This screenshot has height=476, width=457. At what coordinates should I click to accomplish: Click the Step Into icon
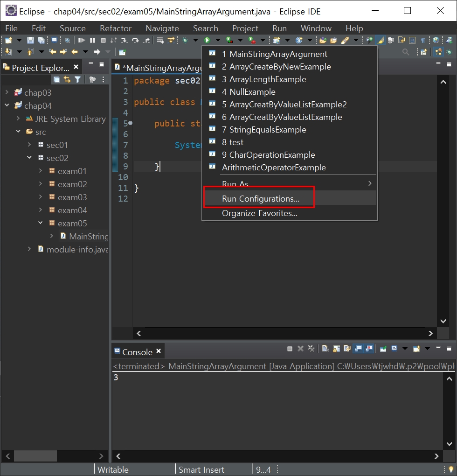coord(125,40)
